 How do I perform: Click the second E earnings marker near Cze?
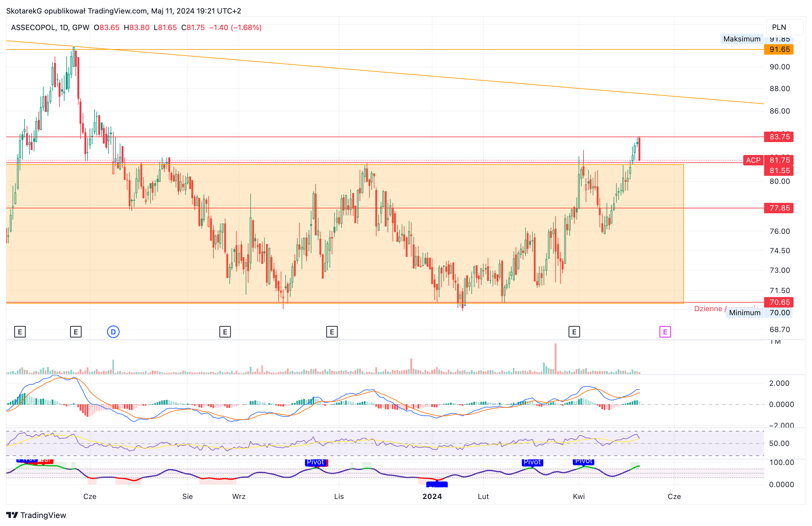[x=76, y=332]
